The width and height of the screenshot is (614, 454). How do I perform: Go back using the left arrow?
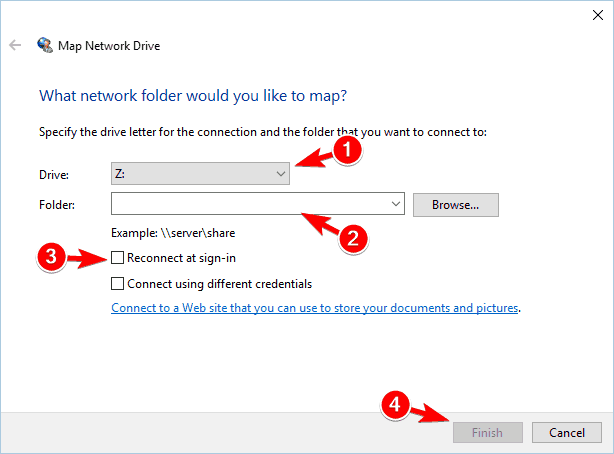[x=15, y=45]
